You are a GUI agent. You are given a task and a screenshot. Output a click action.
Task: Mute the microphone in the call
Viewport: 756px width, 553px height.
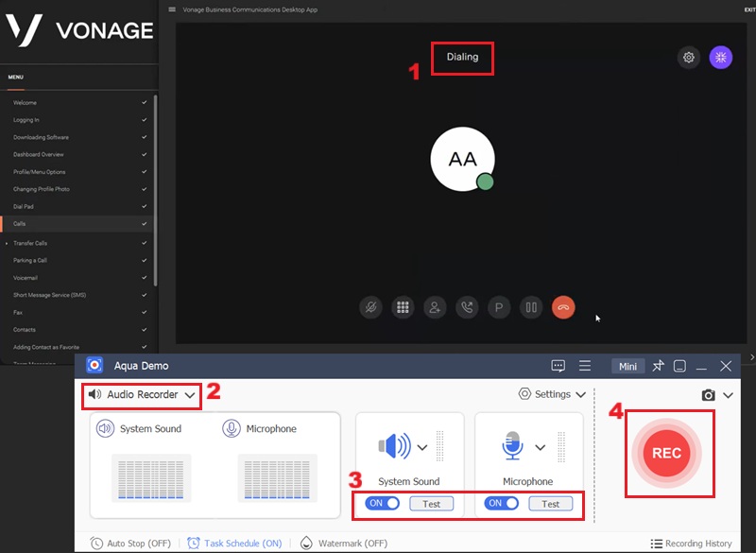pyautogui.click(x=370, y=307)
